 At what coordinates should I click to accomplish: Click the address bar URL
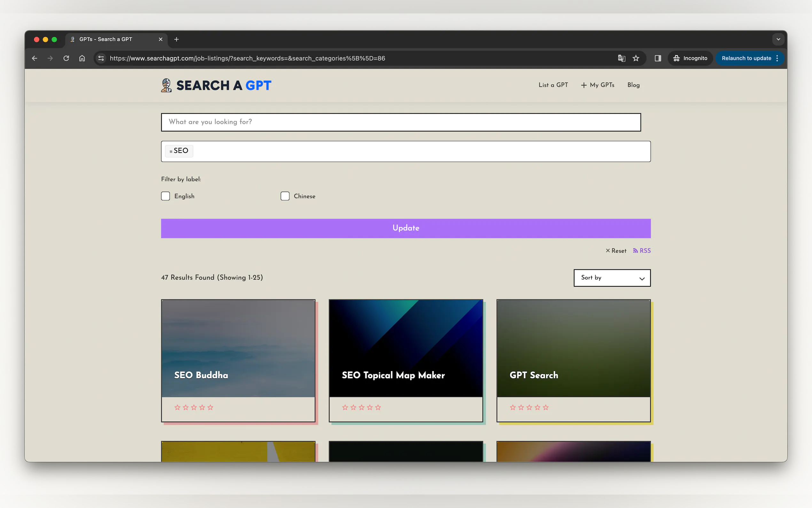[247, 58]
